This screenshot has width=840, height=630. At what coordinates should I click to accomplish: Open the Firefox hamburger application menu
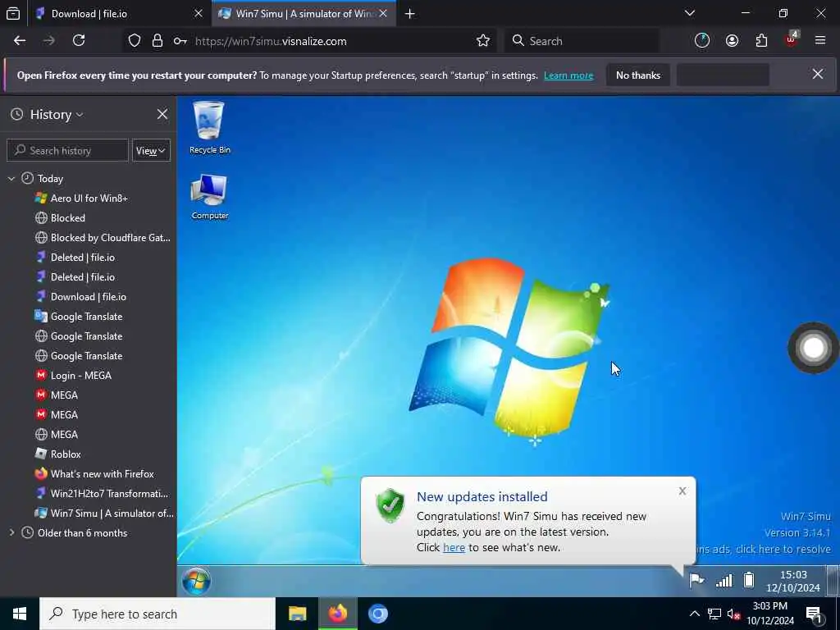click(x=820, y=41)
